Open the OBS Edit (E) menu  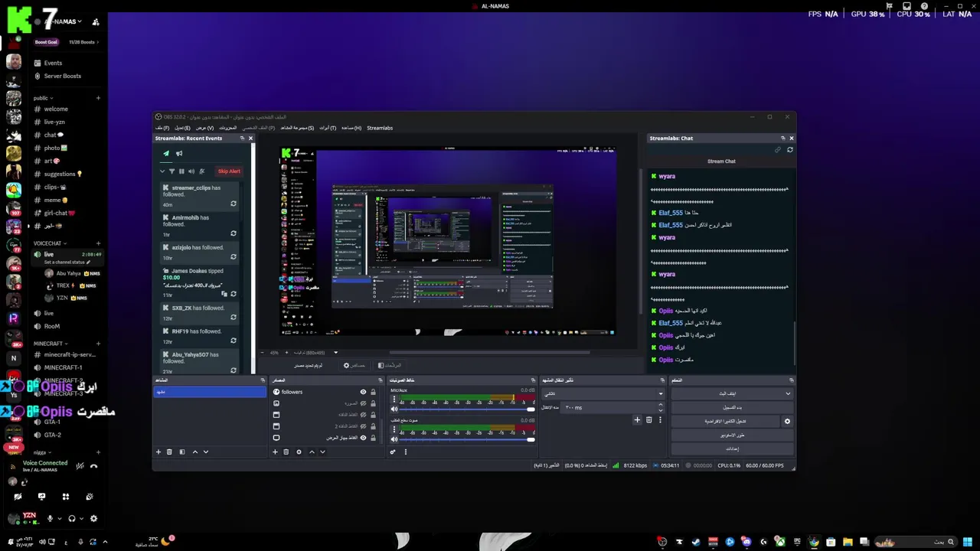[x=182, y=128]
